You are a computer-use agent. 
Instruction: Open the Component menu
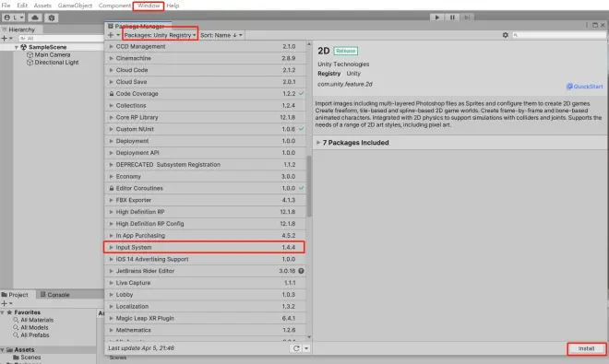(114, 6)
